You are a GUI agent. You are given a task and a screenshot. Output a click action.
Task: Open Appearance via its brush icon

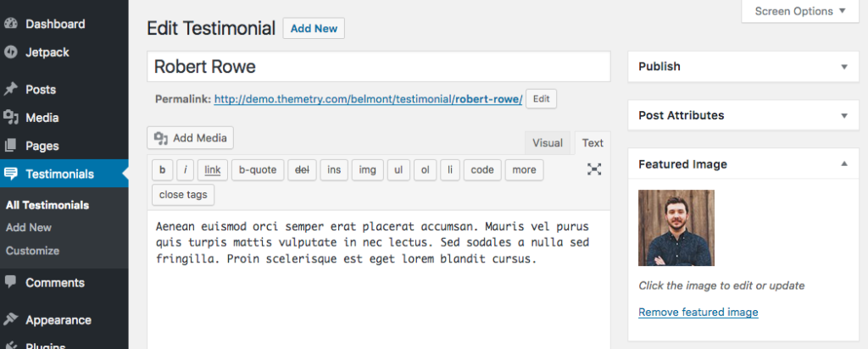[11, 319]
